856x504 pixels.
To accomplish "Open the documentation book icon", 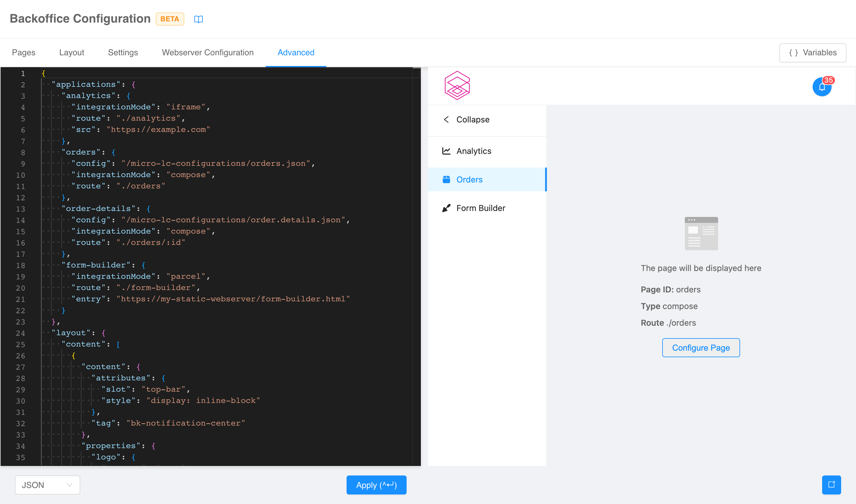I will coord(198,19).
